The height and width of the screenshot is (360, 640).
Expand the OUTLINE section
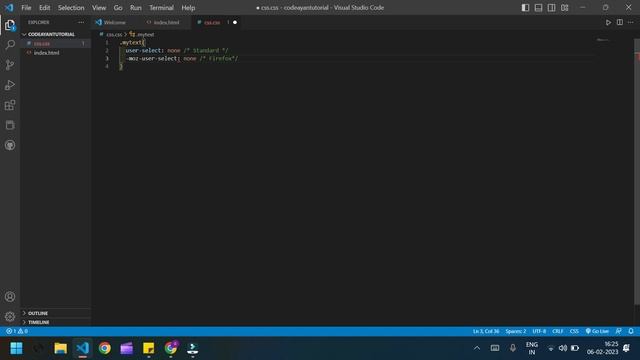click(56, 313)
